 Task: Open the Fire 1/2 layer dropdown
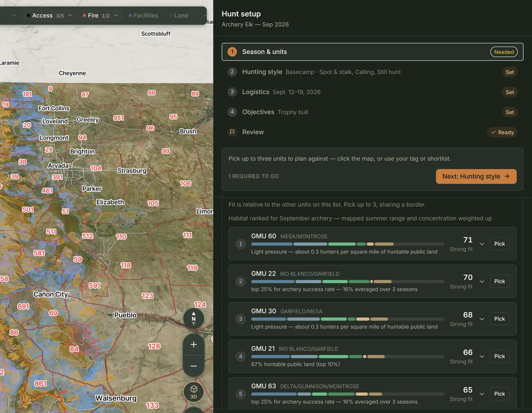coord(100,16)
